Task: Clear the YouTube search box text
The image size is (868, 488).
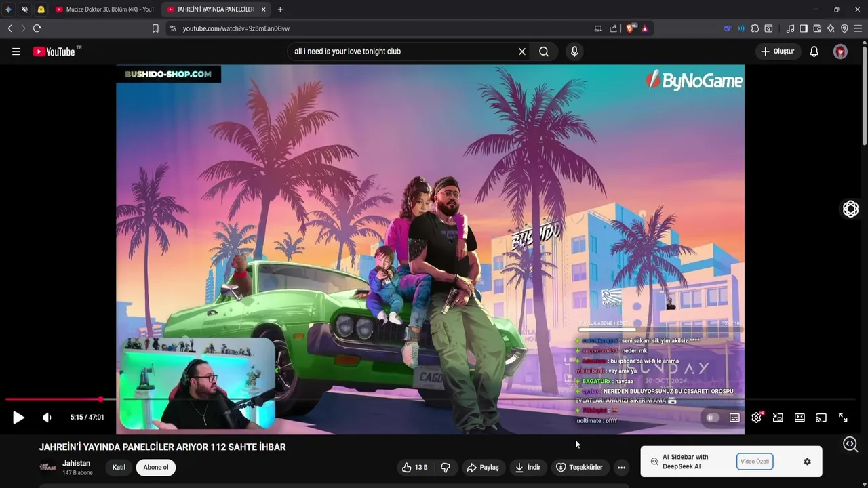Action: [522, 52]
